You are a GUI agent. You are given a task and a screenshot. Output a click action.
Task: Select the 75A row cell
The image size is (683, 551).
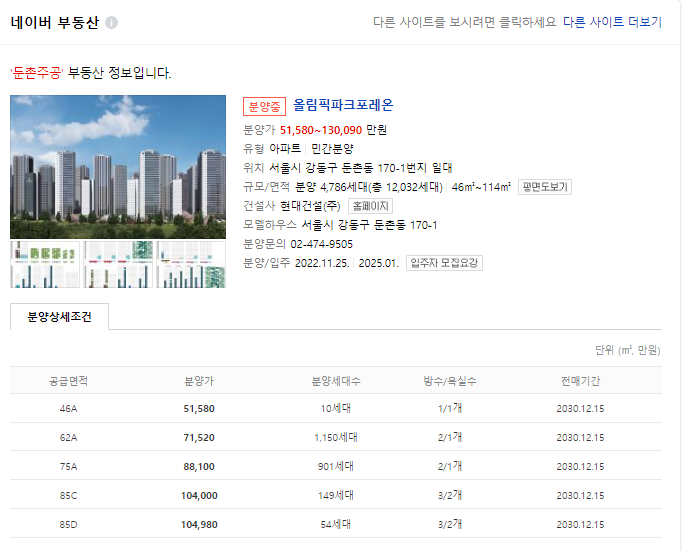(68, 466)
